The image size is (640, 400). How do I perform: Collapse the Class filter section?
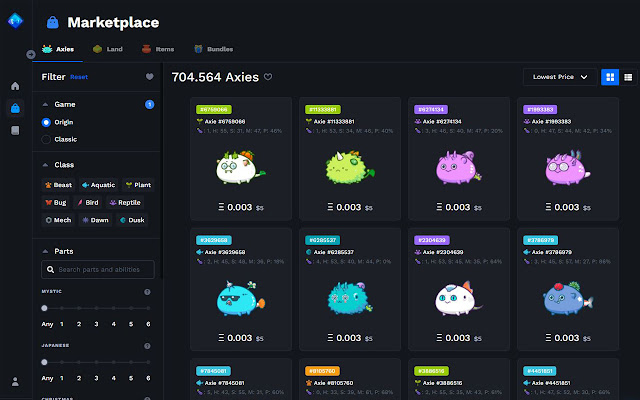(45, 165)
